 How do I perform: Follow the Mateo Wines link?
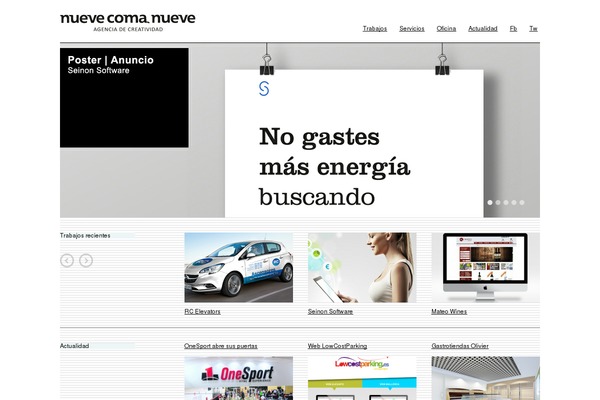[x=449, y=312]
